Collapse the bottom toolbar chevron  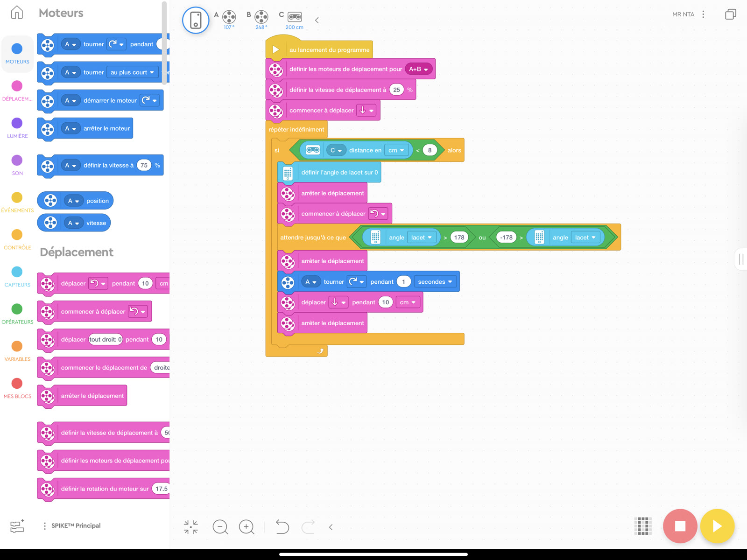(331, 527)
